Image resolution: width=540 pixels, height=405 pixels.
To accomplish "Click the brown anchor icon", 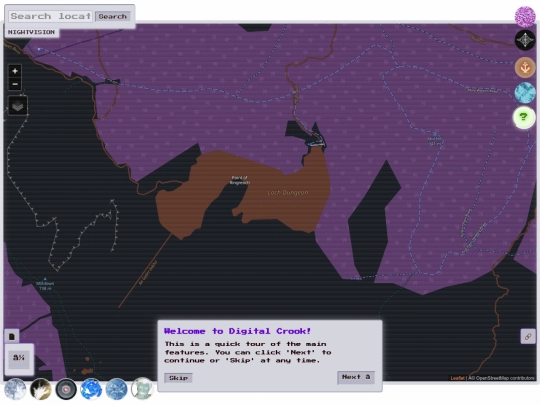I will pyautogui.click(x=525, y=67).
